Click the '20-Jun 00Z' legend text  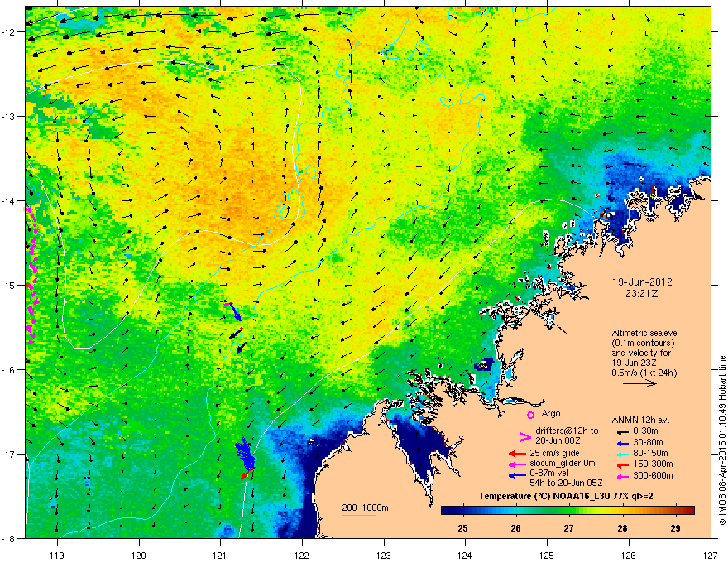(x=558, y=440)
